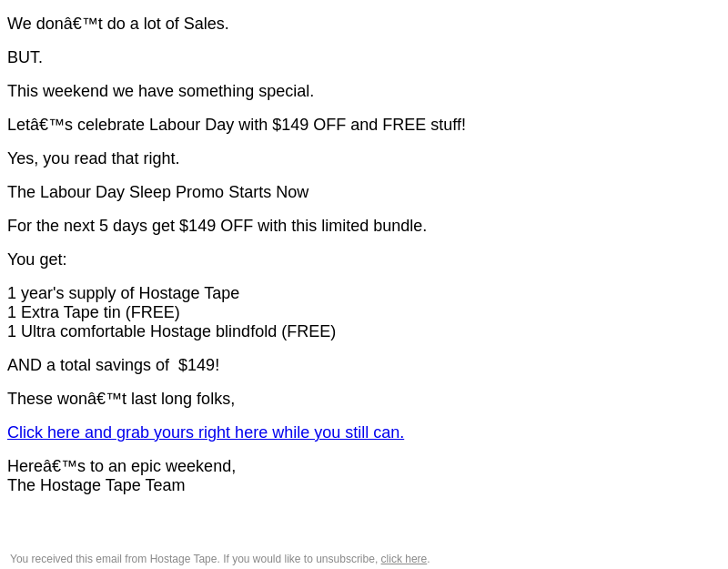The image size is (728, 569).
Task: Click 'The Hostage Tape Team' signature
Action: pyautogui.click(x=96, y=485)
